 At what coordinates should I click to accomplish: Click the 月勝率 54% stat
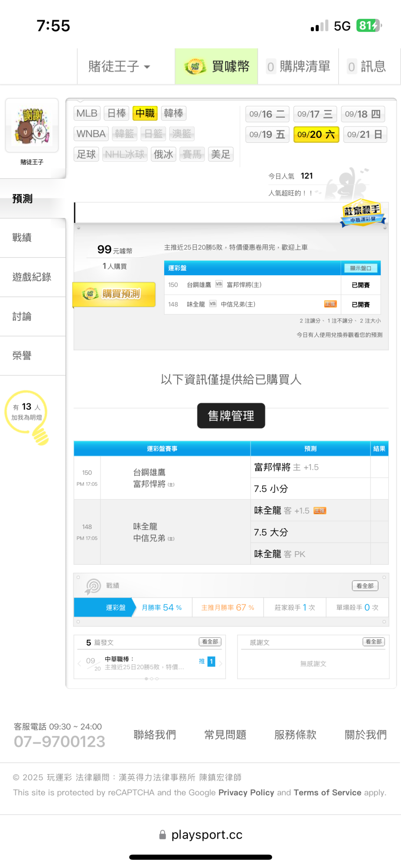(x=162, y=607)
